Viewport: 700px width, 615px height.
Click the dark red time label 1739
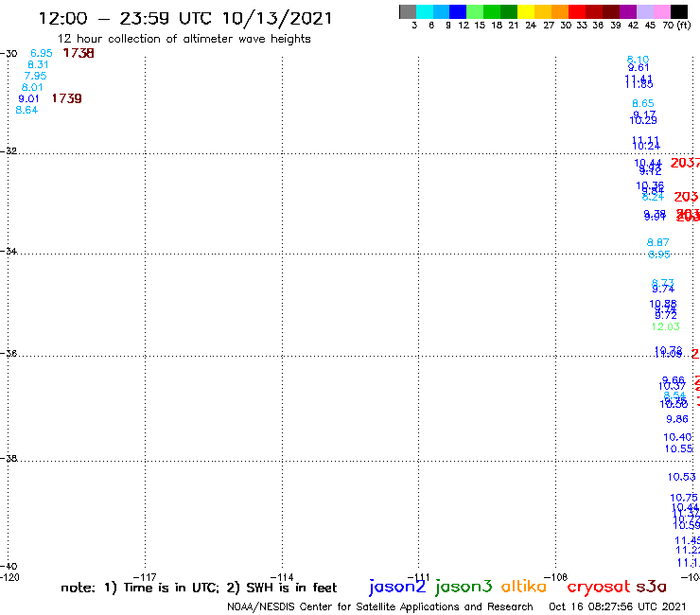point(67,98)
